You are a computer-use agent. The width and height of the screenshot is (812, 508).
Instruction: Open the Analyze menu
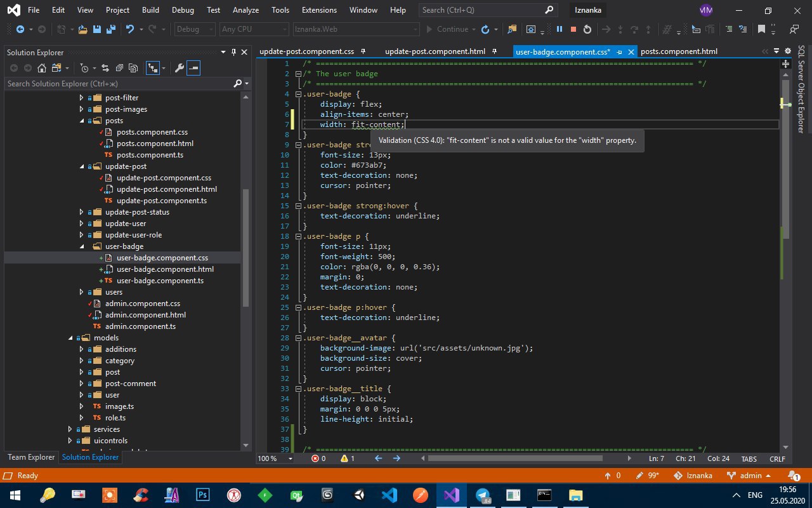(x=246, y=10)
